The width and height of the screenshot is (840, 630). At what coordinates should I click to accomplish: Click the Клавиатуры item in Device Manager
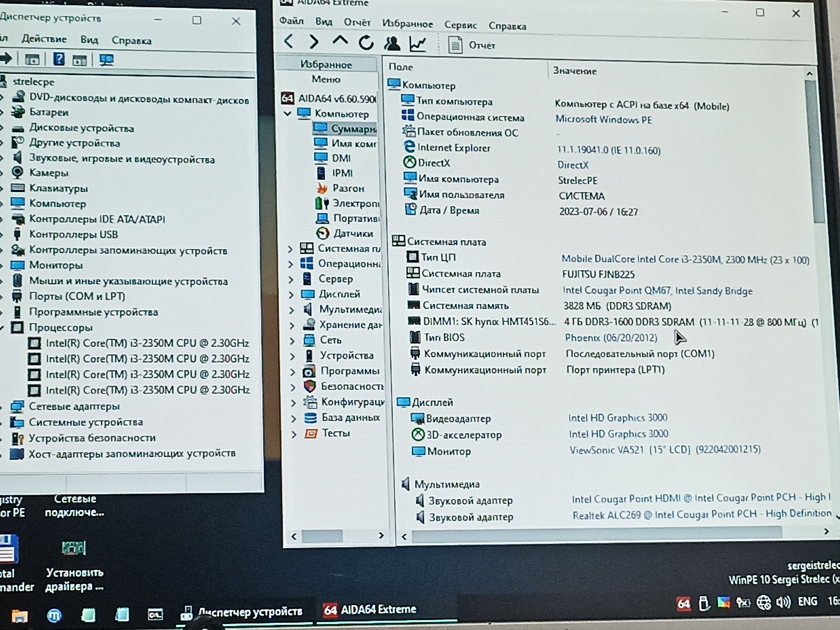point(58,188)
